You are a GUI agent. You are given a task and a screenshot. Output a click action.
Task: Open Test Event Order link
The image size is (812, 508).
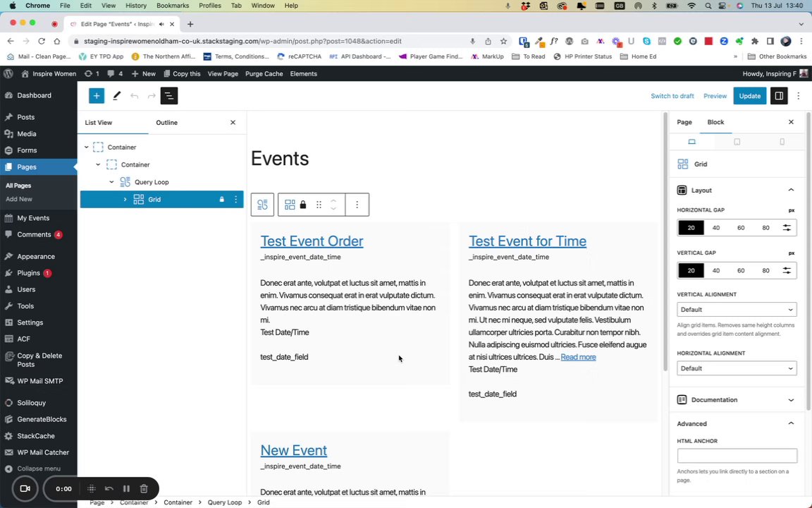pyautogui.click(x=312, y=241)
